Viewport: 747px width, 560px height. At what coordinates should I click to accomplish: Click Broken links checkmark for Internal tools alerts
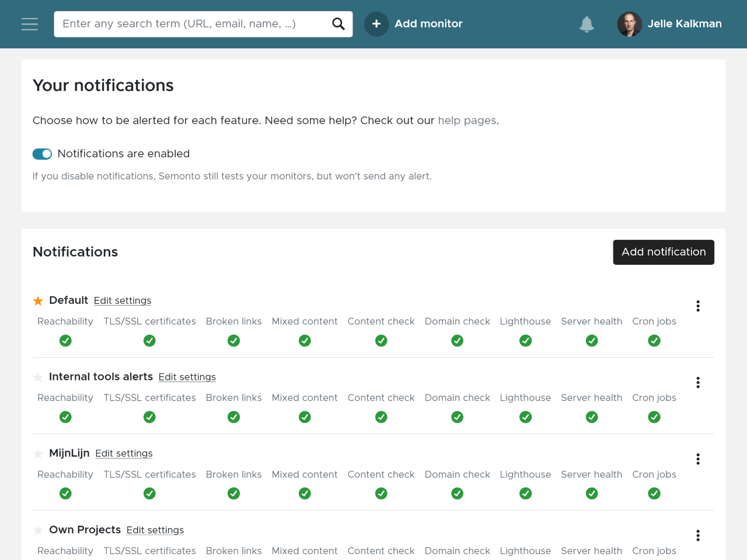[233, 417]
